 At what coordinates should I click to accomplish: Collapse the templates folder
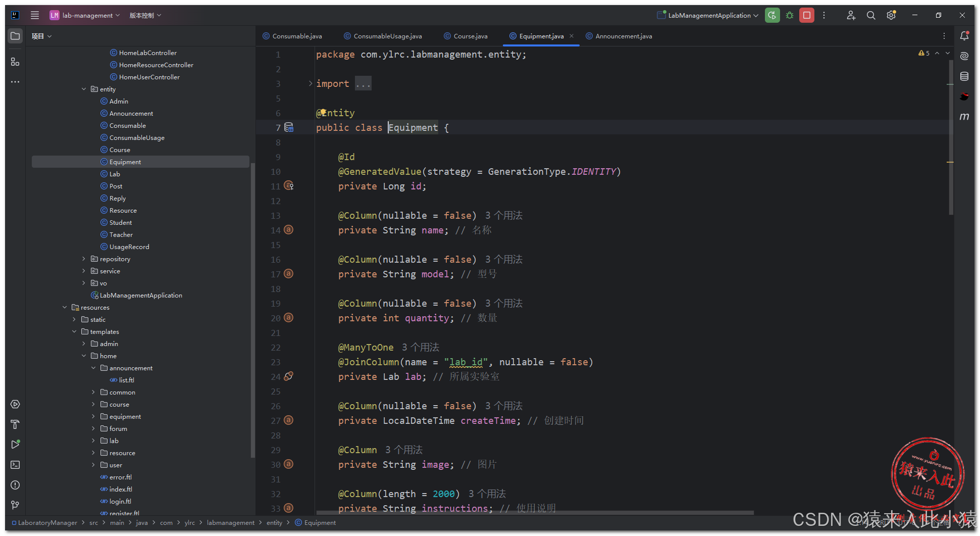click(74, 331)
